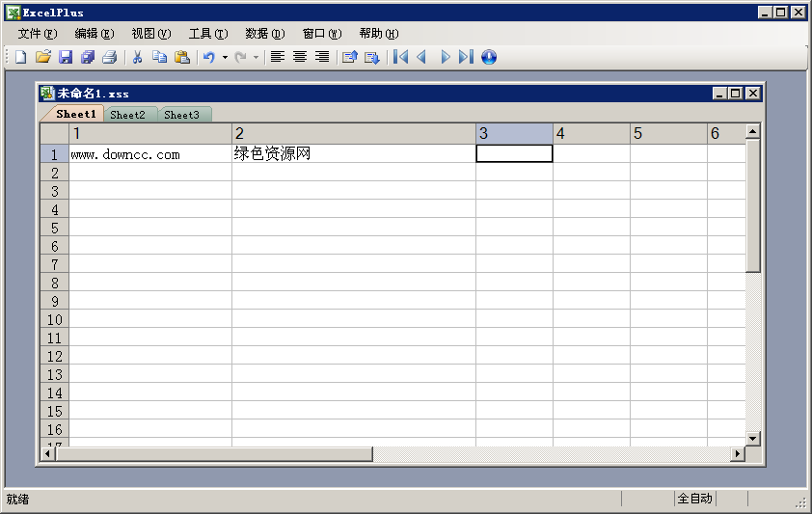Click the Save All icon
Image resolution: width=812 pixels, height=514 pixels.
[88, 57]
